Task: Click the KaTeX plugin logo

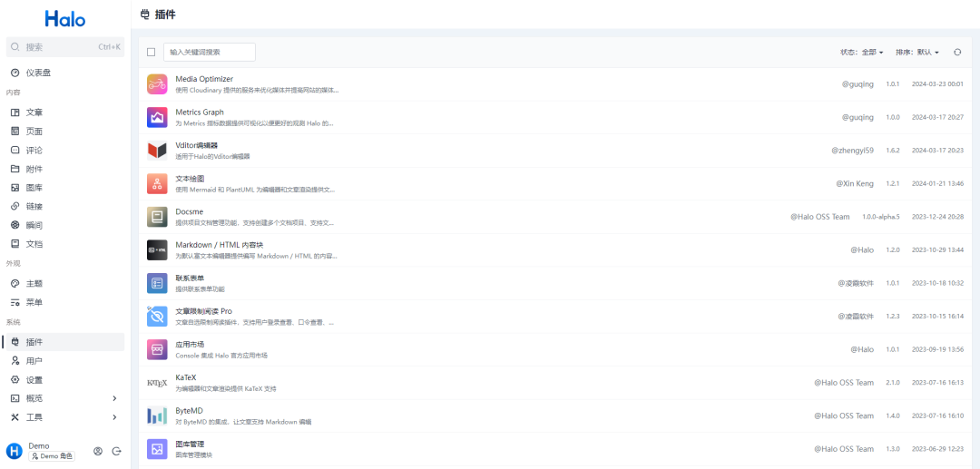Action: 157,383
